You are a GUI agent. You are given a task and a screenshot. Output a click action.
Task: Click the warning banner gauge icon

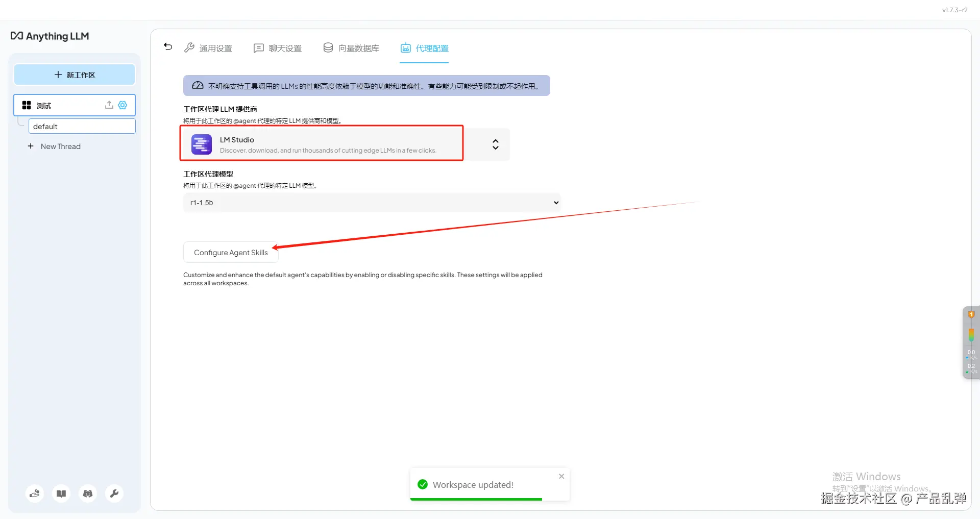tap(198, 86)
